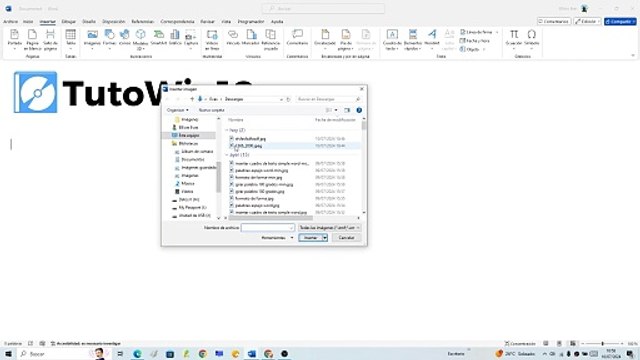The image size is (640, 360).
Task: Open the Formas shapes gallery
Action: pyautogui.click(x=109, y=35)
